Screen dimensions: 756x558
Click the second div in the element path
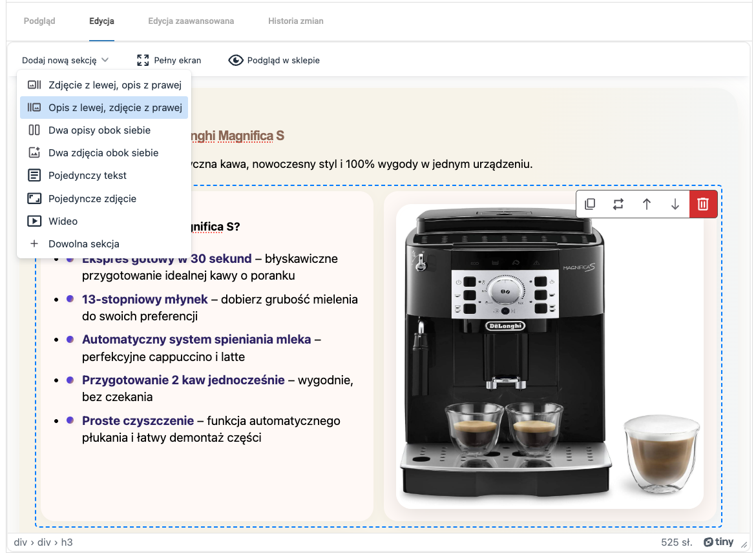coord(44,542)
